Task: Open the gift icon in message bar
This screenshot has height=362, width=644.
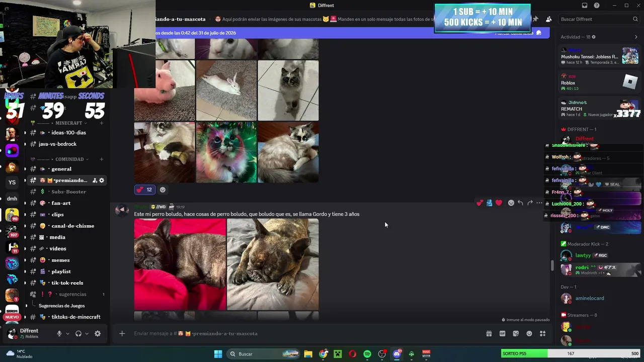Action: 489,333
